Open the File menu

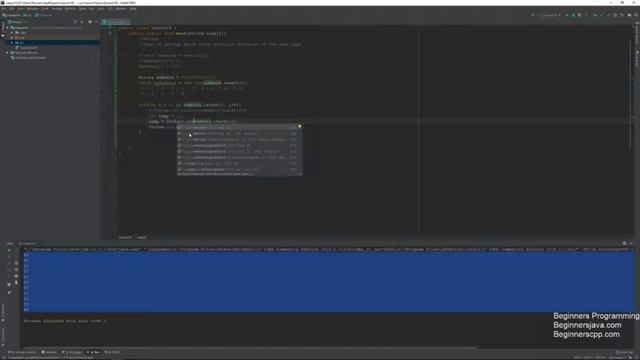(x=3, y=9)
